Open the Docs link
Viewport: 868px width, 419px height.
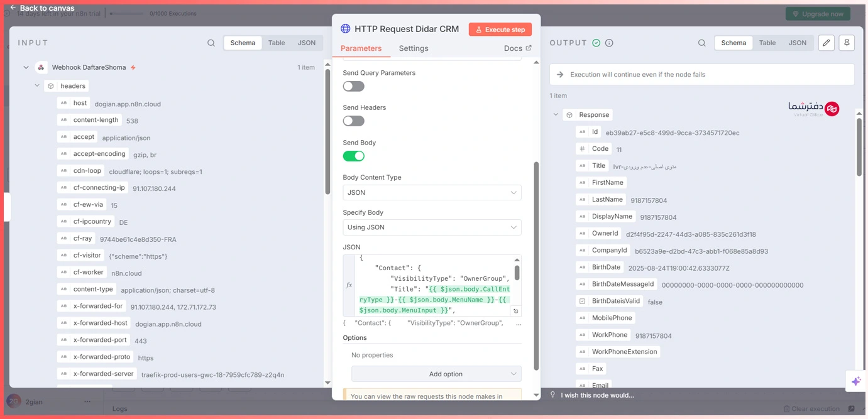pyautogui.click(x=517, y=48)
